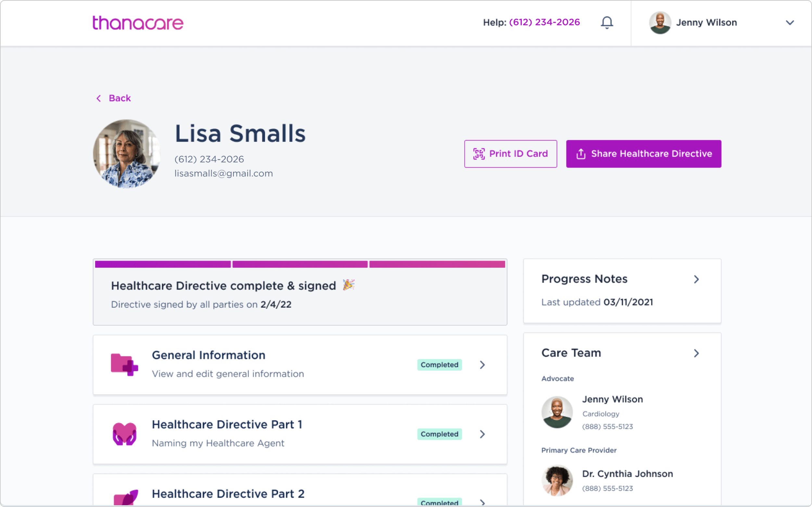Click the middle progress bar segment

coord(300,264)
